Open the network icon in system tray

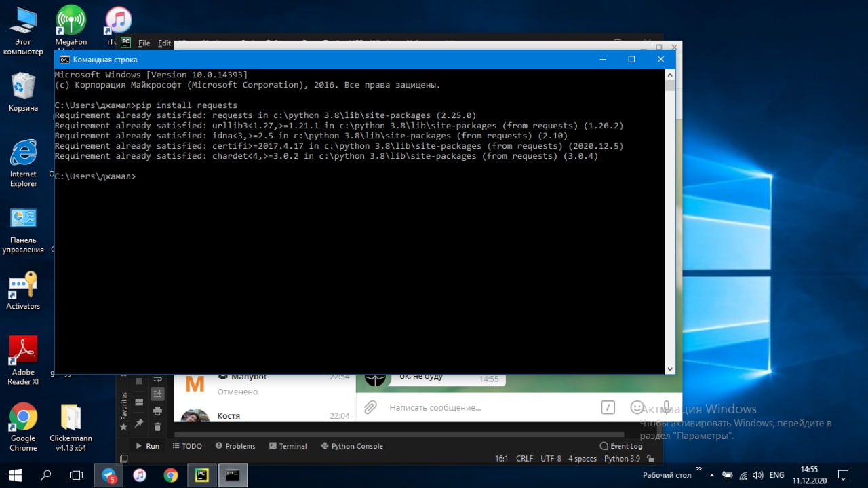[744, 475]
